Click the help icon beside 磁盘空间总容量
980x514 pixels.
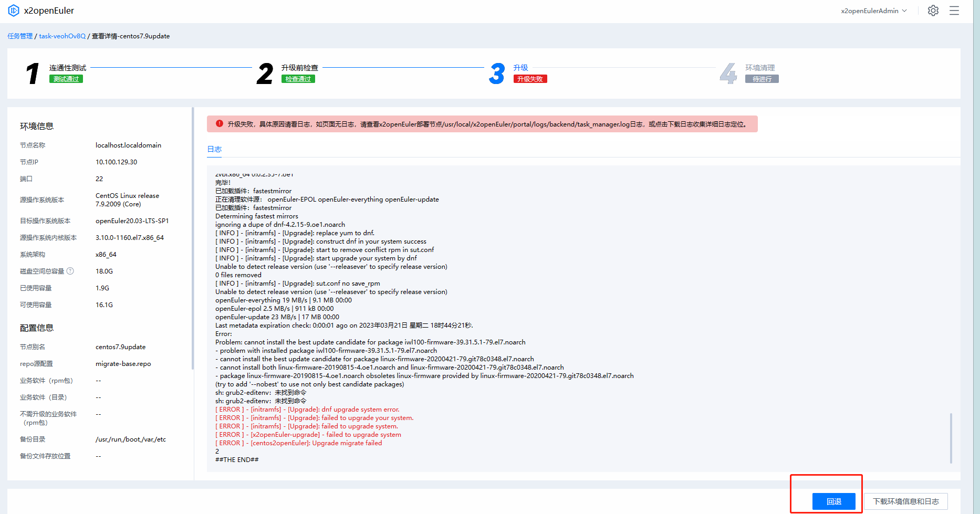(70, 271)
